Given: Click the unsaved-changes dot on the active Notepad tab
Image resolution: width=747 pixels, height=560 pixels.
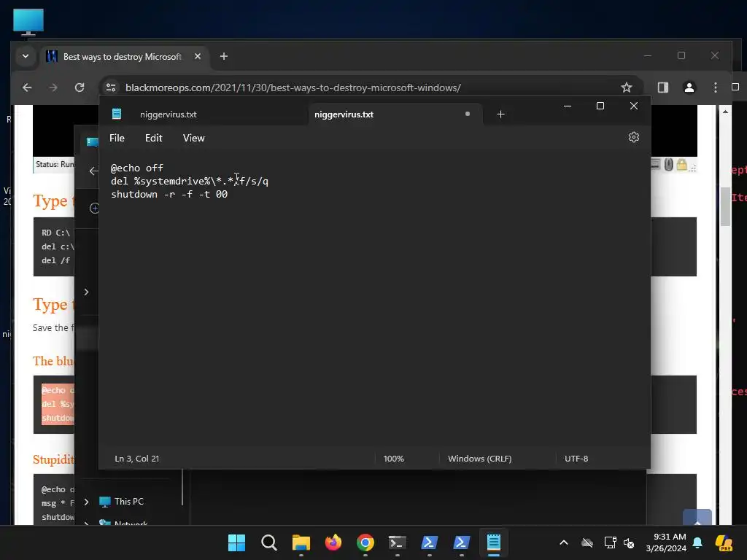Looking at the screenshot, I should 468,114.
